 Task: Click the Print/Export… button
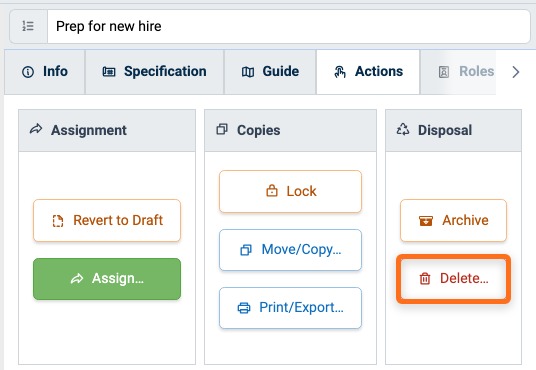coord(290,308)
